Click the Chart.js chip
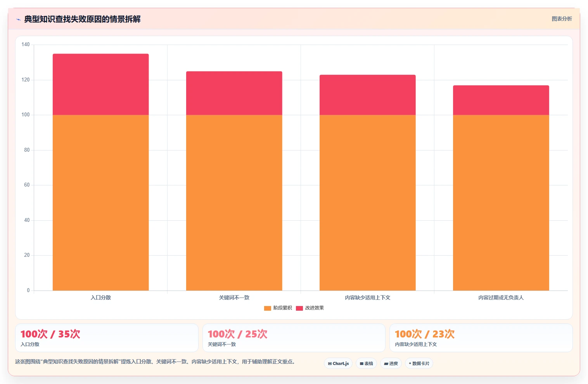The width and height of the screenshot is (588, 384). pos(338,363)
